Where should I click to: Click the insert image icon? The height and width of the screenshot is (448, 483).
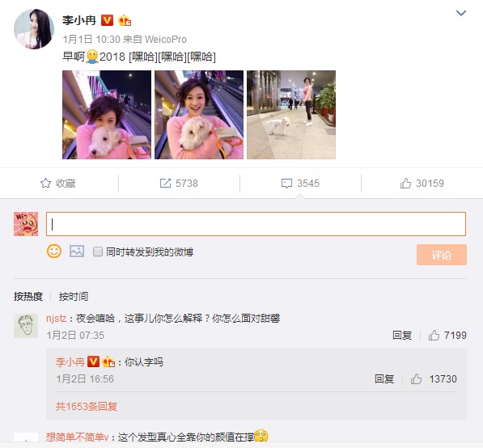tap(77, 251)
